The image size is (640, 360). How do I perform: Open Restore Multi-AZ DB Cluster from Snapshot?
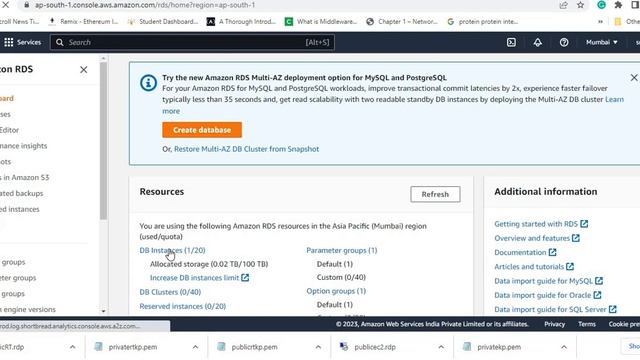[x=247, y=149]
